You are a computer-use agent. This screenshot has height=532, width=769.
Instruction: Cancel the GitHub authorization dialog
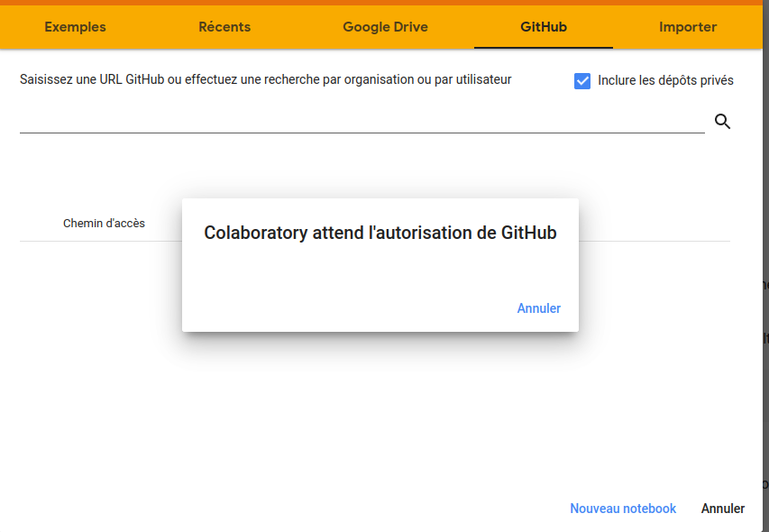click(x=538, y=308)
